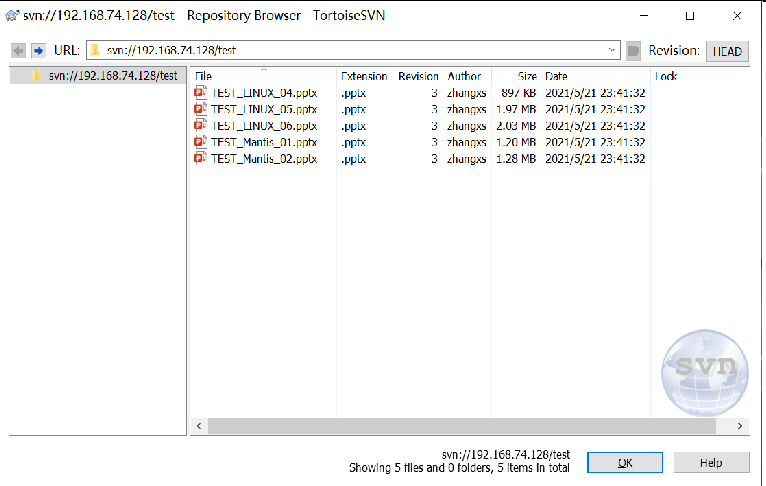Click the horizontal scrollbar left arrow
Image resolution: width=766 pixels, height=486 pixels.
(x=199, y=426)
